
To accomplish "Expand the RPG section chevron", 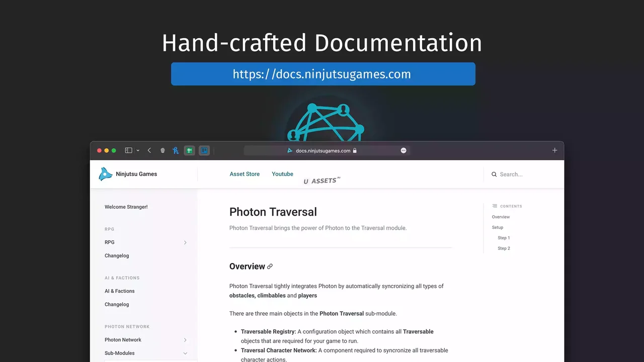I will click(x=185, y=242).
